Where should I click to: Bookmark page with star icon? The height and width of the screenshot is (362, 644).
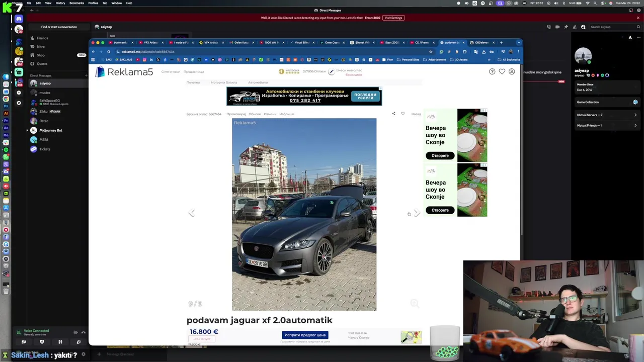(431, 52)
